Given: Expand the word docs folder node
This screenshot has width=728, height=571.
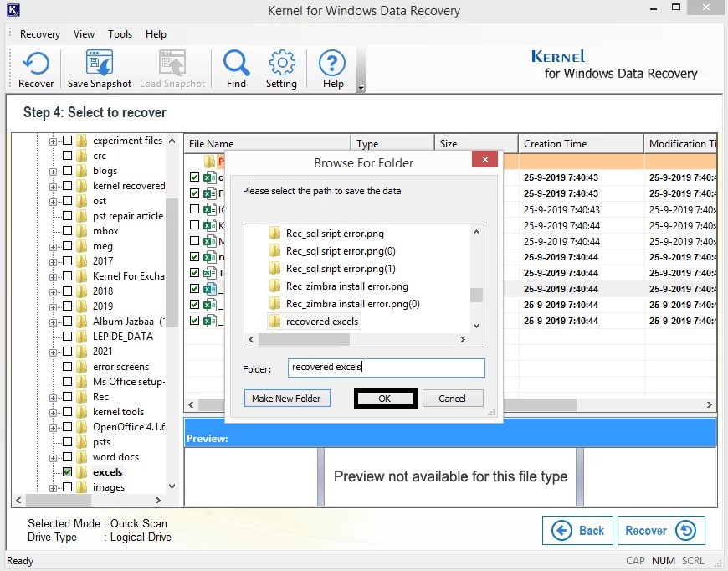Looking at the screenshot, I should click(x=54, y=456).
